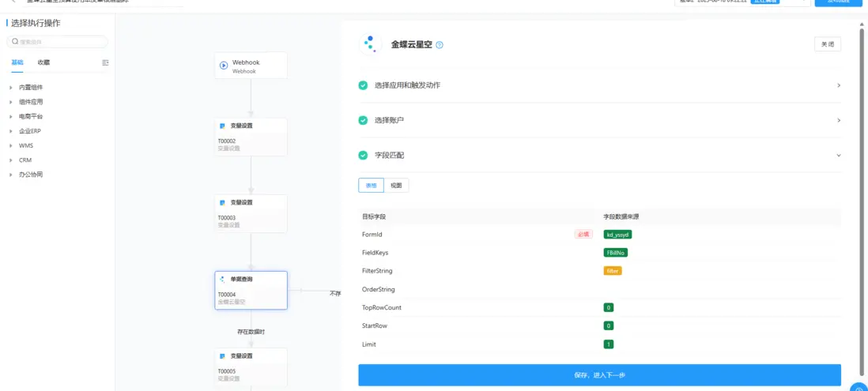Image resolution: width=868 pixels, height=391 pixels.
Task: Click the Kingdee icon on node T00004
Action: coord(223,280)
